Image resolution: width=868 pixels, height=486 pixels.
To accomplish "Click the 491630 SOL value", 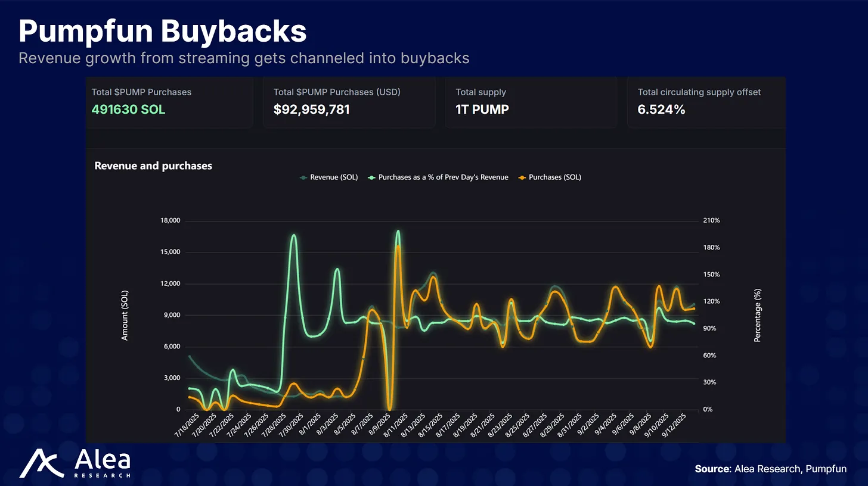I will coord(128,110).
